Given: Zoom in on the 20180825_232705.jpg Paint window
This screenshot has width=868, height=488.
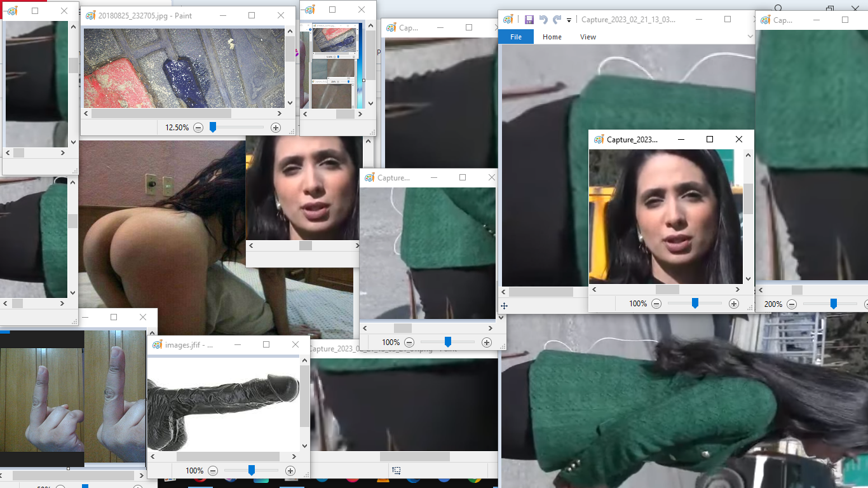Looking at the screenshot, I should pos(276,128).
